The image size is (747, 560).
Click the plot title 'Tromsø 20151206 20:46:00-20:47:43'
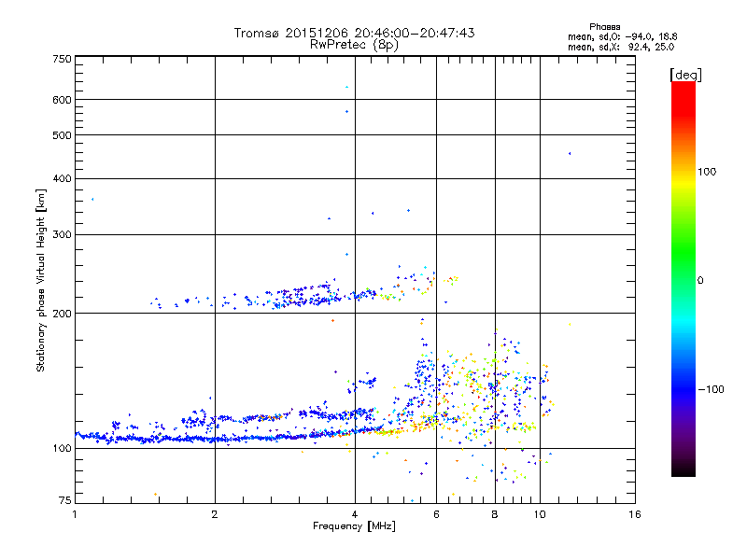point(355,33)
